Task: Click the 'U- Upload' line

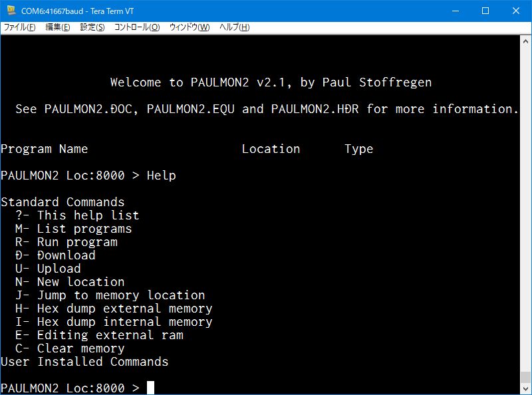Action: point(48,269)
